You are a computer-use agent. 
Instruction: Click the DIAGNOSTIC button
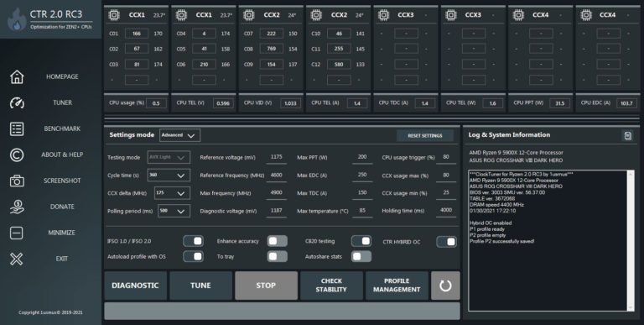(x=136, y=286)
